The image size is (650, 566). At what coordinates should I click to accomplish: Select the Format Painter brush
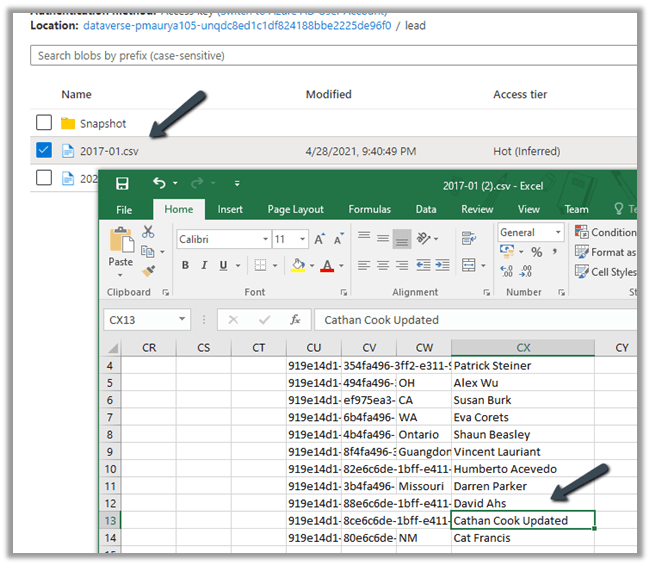tap(148, 270)
